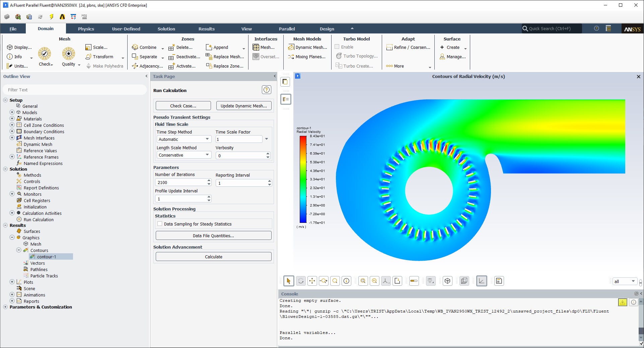Expand the Models tree node

point(12,112)
